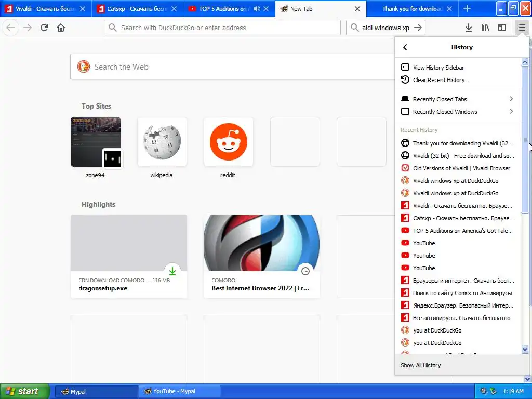Select Clear Recent History
Viewport: 532px width, 399px height.
point(457,80)
